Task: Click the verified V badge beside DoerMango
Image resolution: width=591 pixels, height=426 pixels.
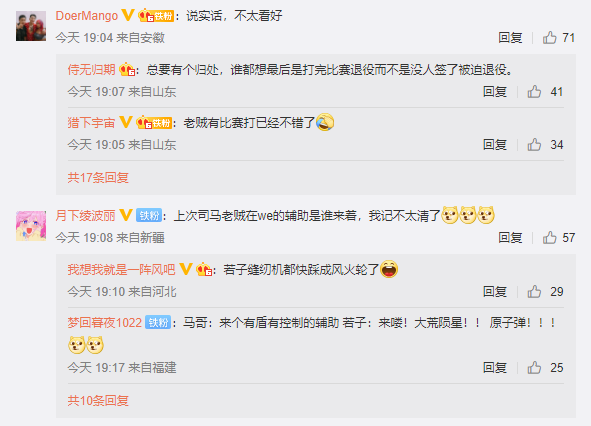Action: pos(128,15)
